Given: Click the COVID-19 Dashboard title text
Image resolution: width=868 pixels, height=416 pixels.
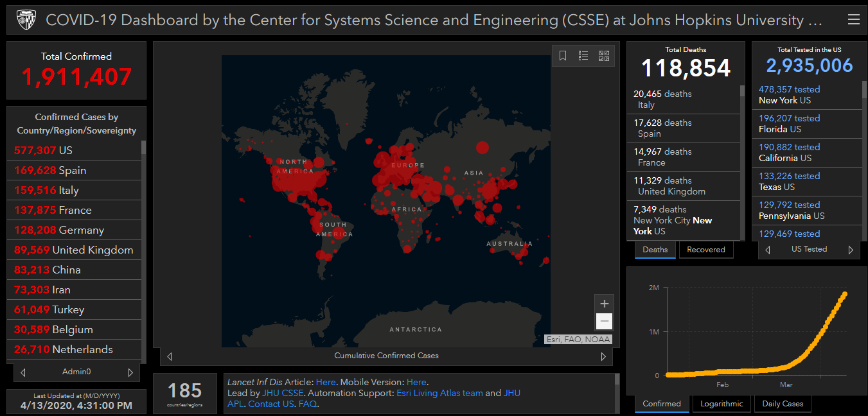Looking at the screenshot, I should point(434,20).
